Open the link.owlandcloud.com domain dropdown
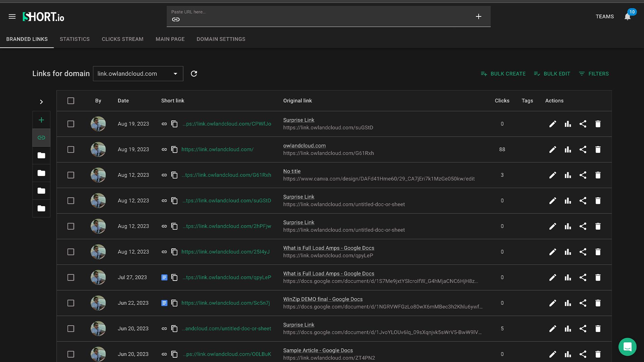Viewport: 644px width, 362px height. click(138, 74)
